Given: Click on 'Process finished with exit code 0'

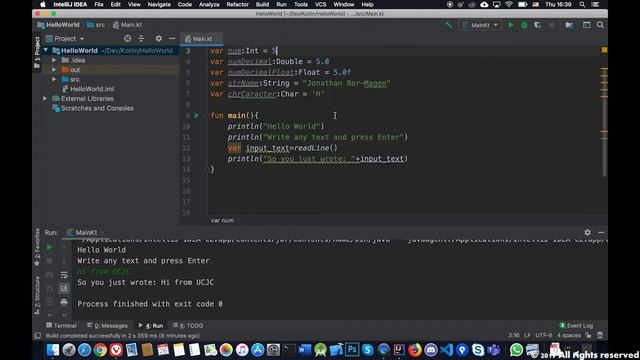Looking at the screenshot, I should (x=150, y=304).
